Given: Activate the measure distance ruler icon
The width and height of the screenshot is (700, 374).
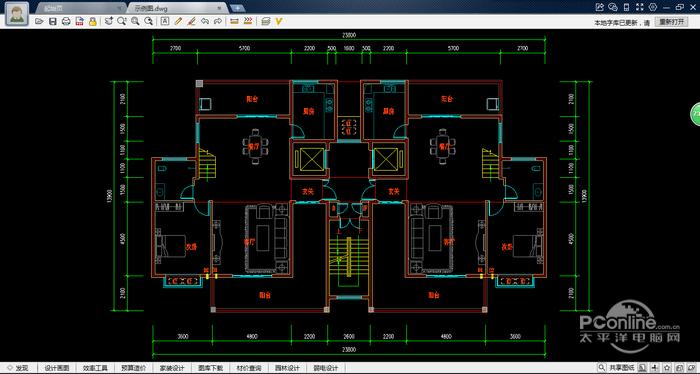Looking at the screenshot, I should (234, 21).
